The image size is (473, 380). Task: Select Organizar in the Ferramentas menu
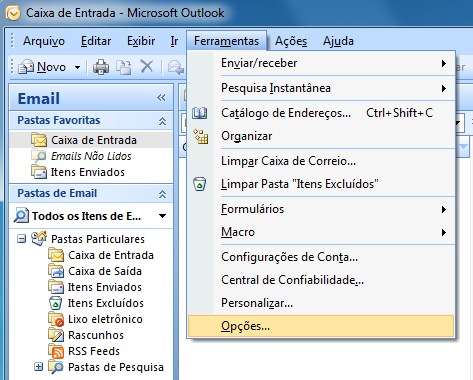point(321,136)
